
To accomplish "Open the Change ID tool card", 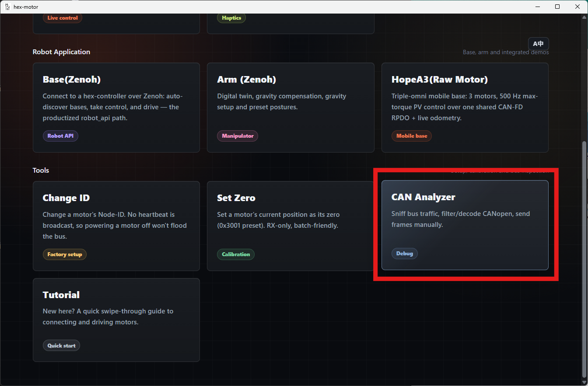I will pos(116,226).
